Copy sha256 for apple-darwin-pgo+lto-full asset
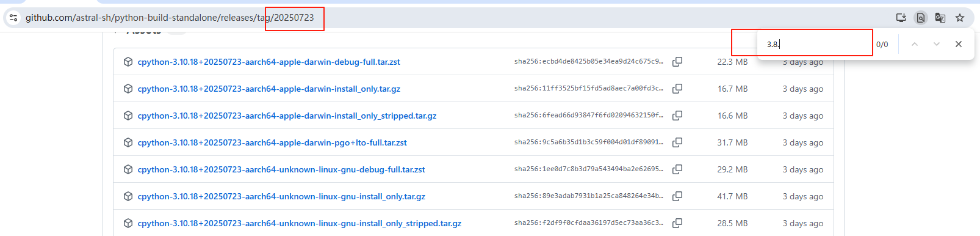Image resolution: width=980 pixels, height=236 pixels. (x=677, y=142)
